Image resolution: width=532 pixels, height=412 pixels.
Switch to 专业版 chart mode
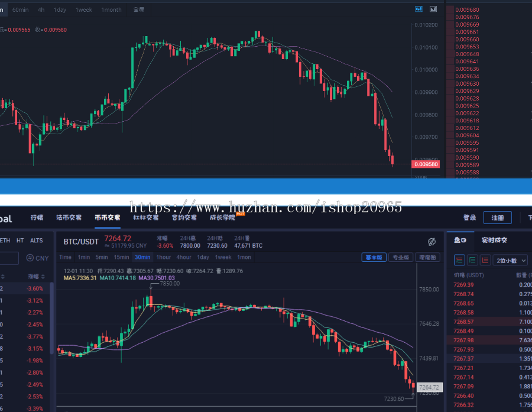pyautogui.click(x=400, y=257)
